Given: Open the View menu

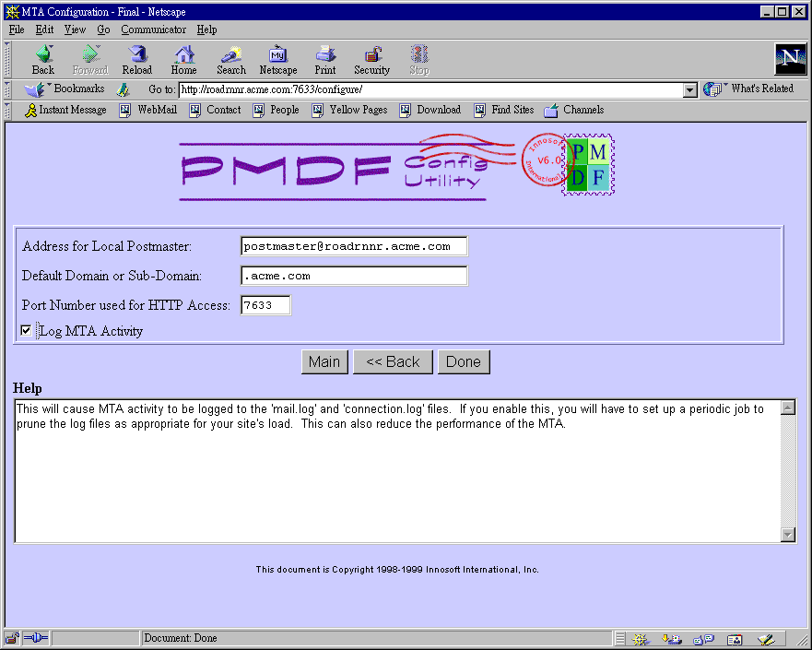Looking at the screenshot, I should (x=75, y=30).
